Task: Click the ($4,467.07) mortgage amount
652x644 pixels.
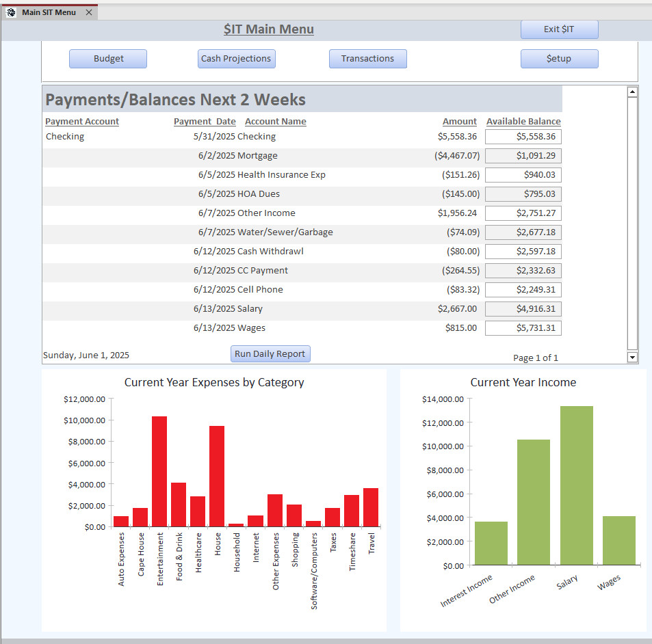Action: (x=457, y=156)
